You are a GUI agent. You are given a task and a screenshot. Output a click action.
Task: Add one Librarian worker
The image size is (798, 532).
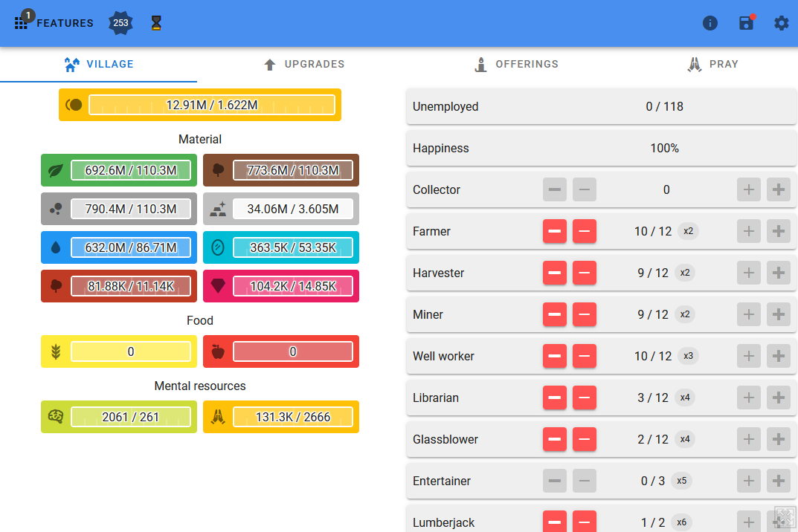(x=749, y=398)
